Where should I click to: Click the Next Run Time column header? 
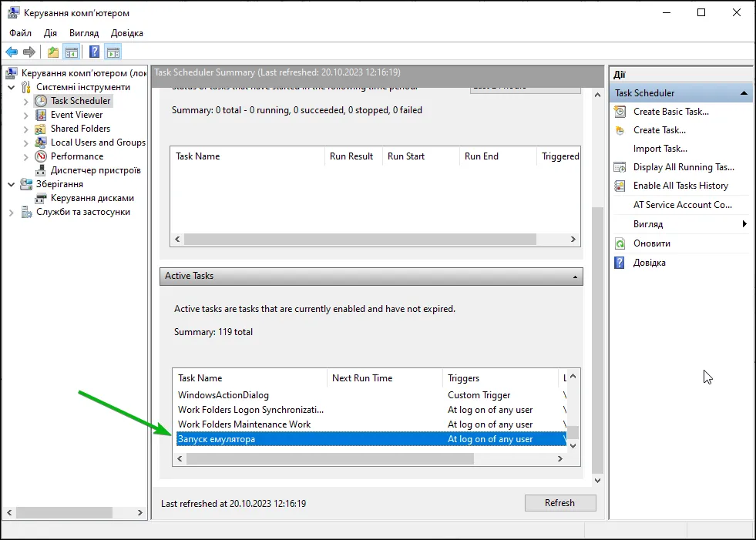385,378
